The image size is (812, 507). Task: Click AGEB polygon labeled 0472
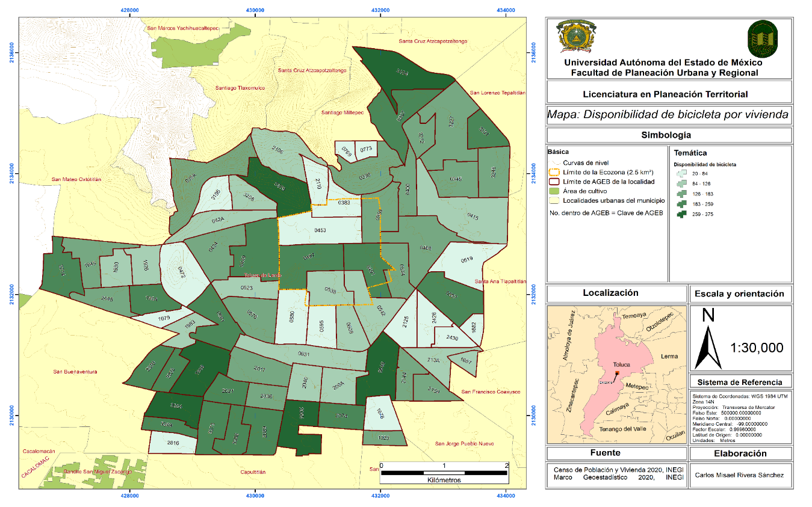(x=178, y=271)
